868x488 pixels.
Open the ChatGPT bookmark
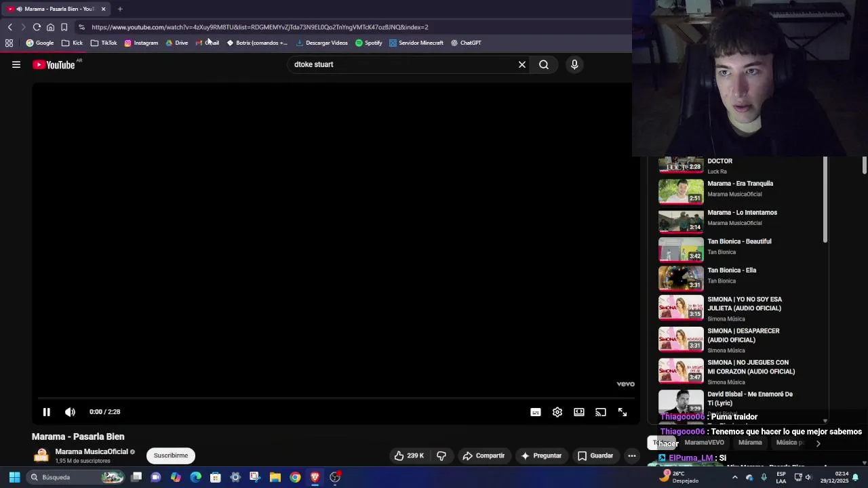point(466,43)
